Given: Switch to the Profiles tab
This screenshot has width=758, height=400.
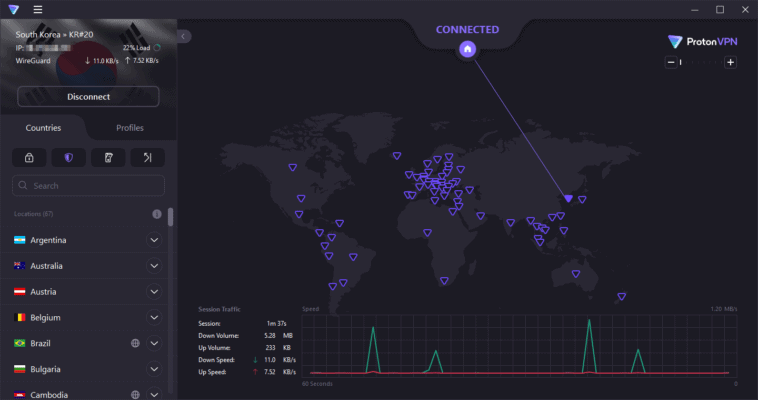Looking at the screenshot, I should pyautogui.click(x=130, y=128).
